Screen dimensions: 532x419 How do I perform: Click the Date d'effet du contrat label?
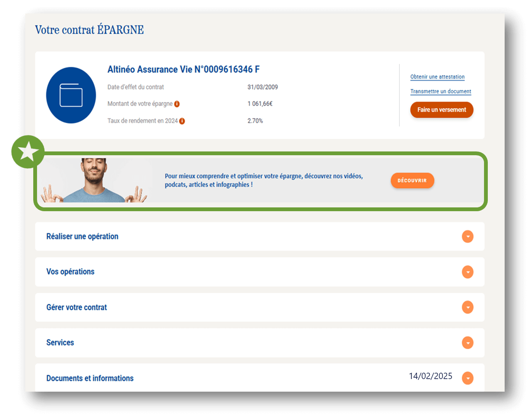pos(136,87)
